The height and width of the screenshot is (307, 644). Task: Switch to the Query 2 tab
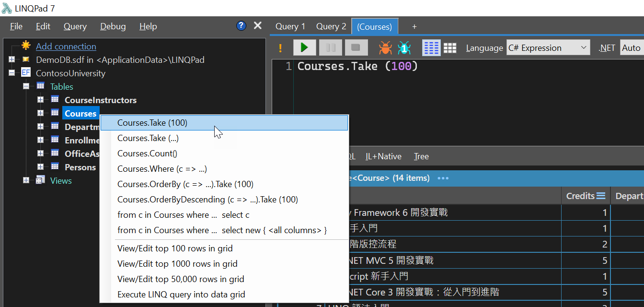331,26
